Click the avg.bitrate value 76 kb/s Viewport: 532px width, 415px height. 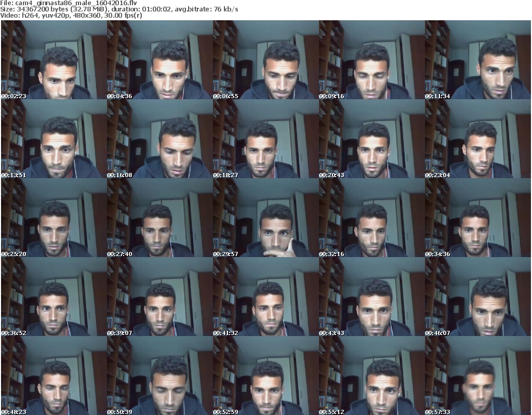(226, 9)
